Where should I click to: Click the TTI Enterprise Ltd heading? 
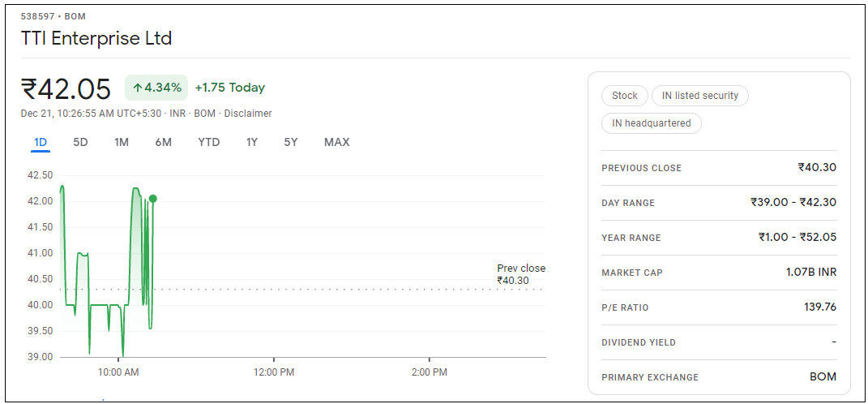coord(96,38)
